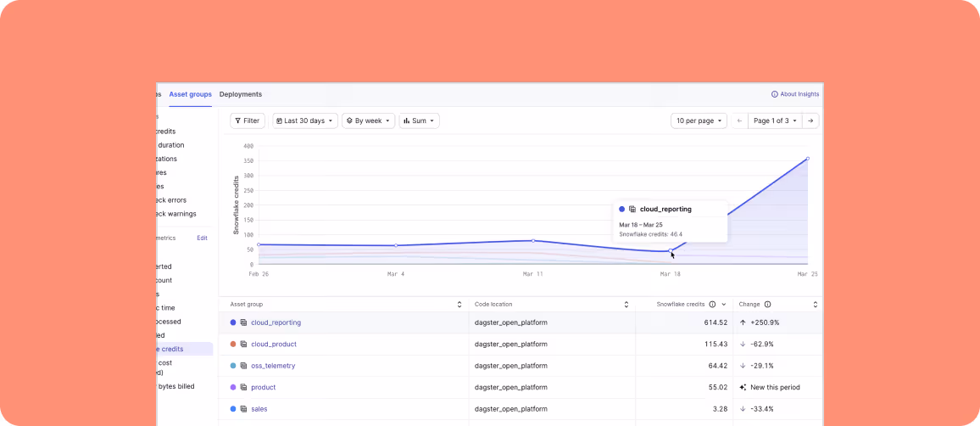The image size is (980, 426).
Task: Sort by the Code location column
Action: 626,305
